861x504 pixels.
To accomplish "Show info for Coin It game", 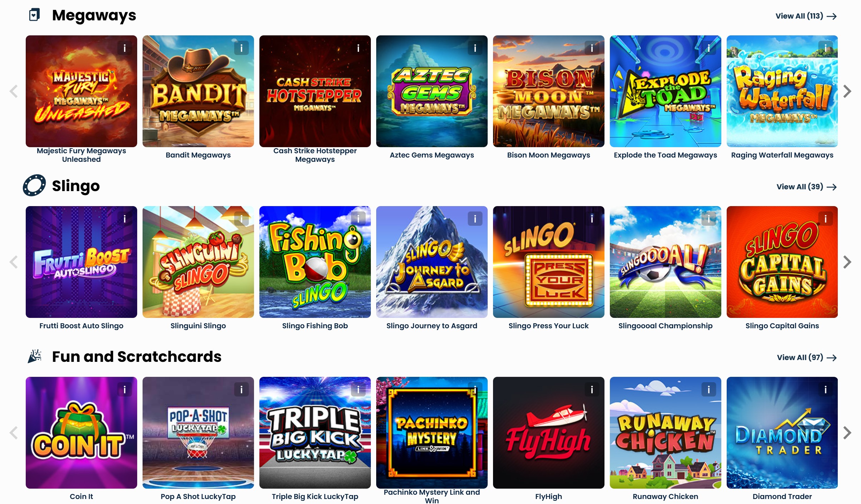I will click(125, 389).
